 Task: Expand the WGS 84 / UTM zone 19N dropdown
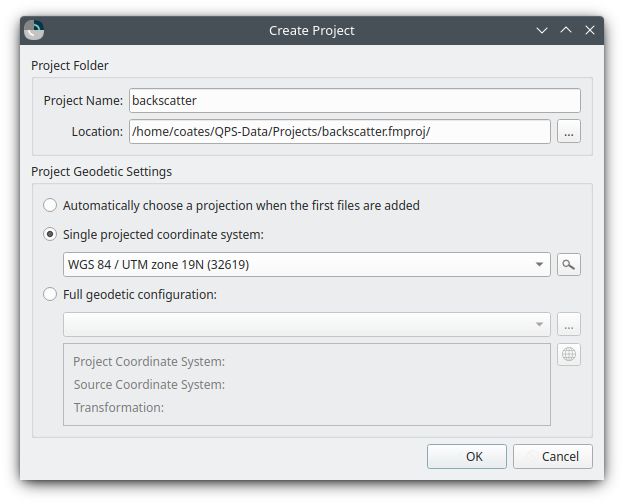point(540,265)
